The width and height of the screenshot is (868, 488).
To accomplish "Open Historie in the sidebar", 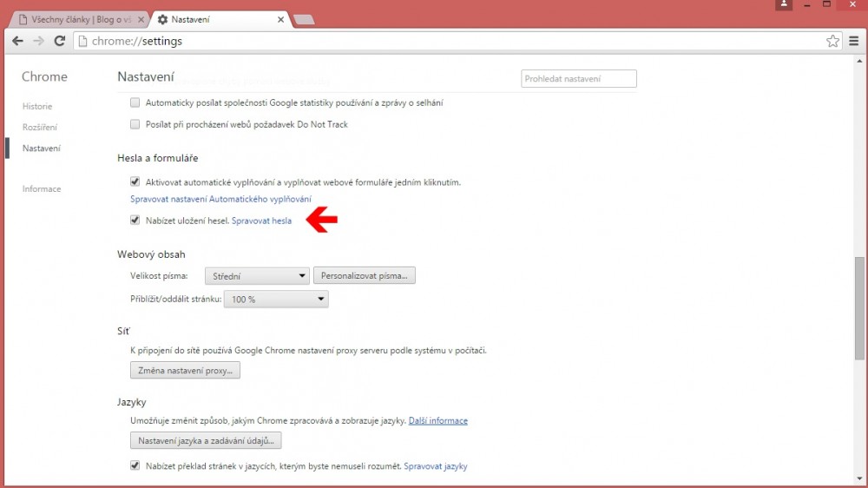I will [x=37, y=106].
